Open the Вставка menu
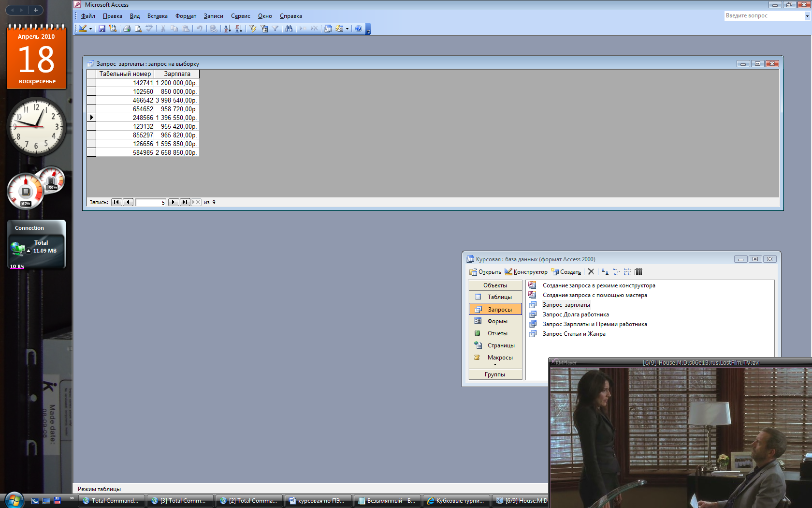Image resolution: width=812 pixels, height=508 pixels. coord(158,16)
